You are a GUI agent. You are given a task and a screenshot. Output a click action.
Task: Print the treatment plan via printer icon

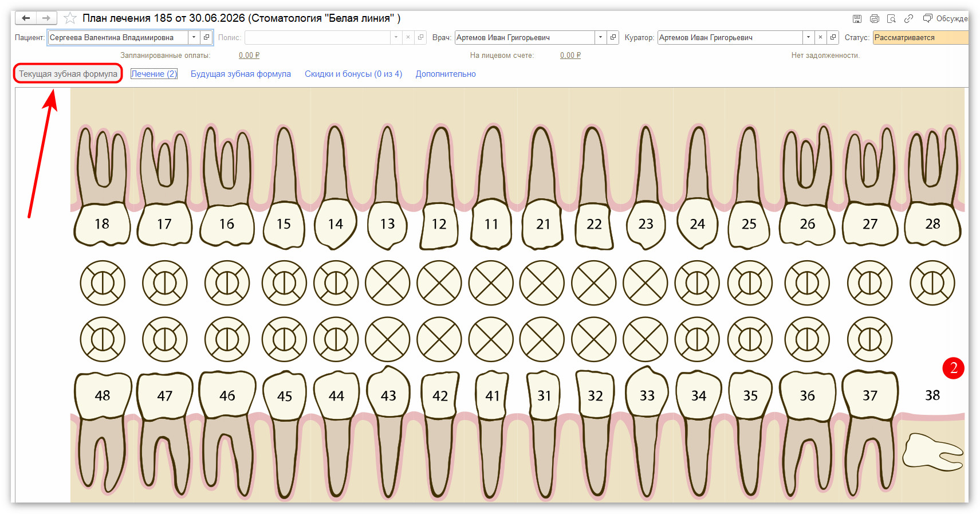click(x=874, y=19)
